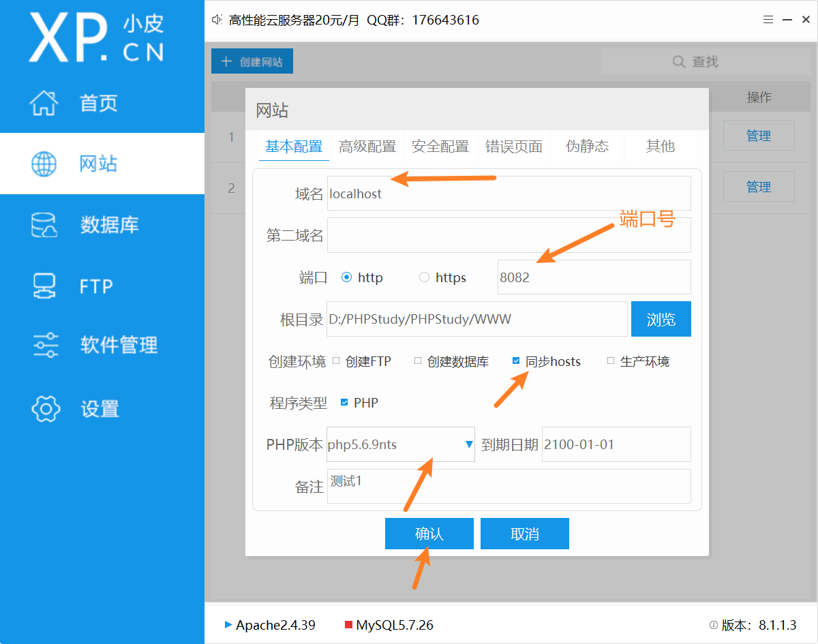Click the 设置 gear icon

[46, 408]
